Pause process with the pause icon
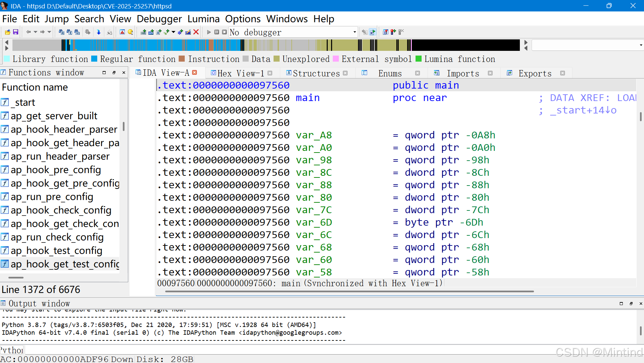The width and height of the screenshot is (644, 363). point(217,32)
